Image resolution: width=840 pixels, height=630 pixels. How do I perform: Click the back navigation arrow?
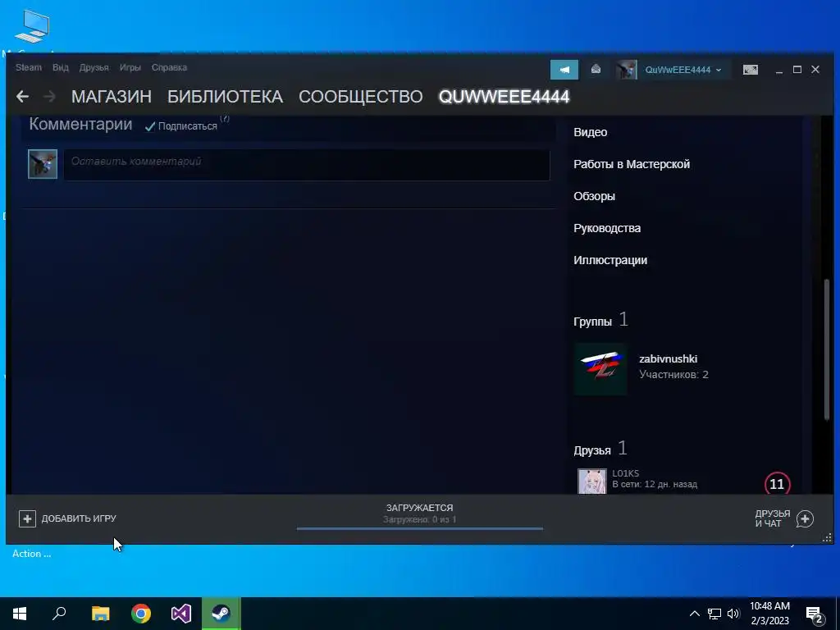tap(22, 97)
